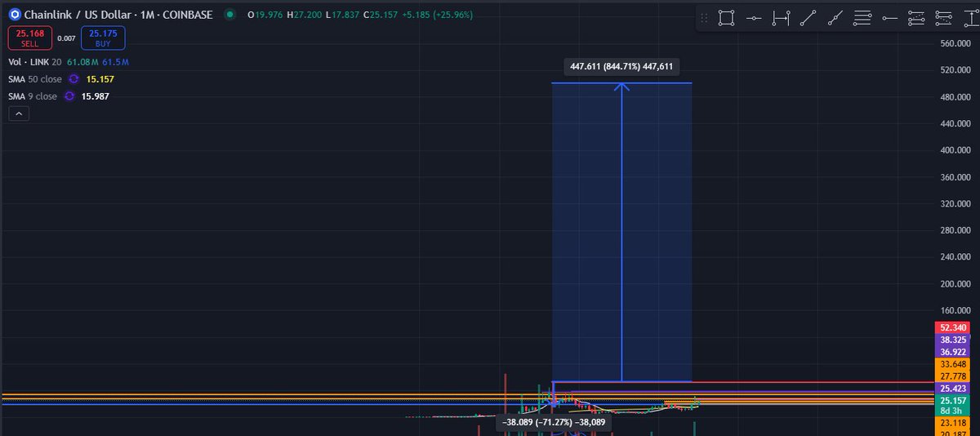Click the 560.000 price axis label
Viewport: 980px width, 436px height.
pos(954,43)
